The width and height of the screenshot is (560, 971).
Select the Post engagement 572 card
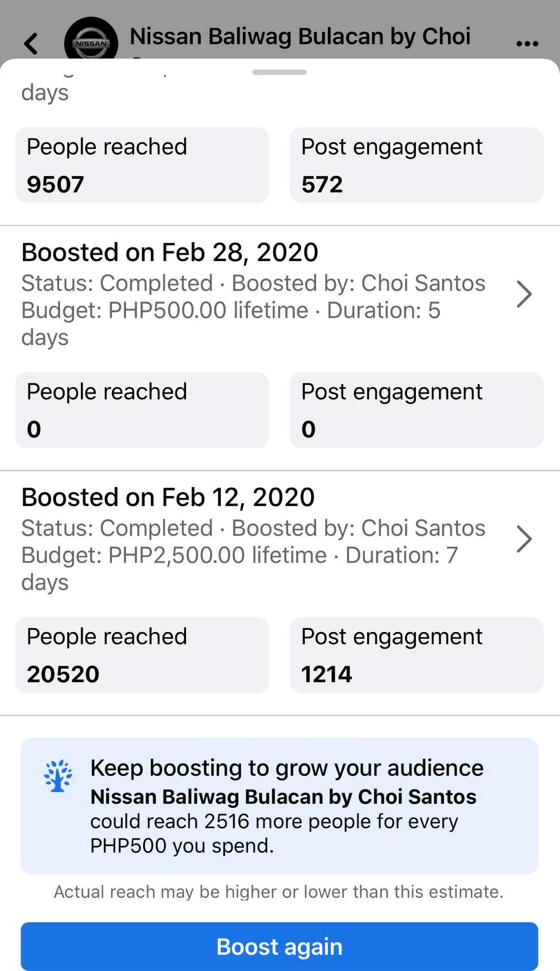416,165
